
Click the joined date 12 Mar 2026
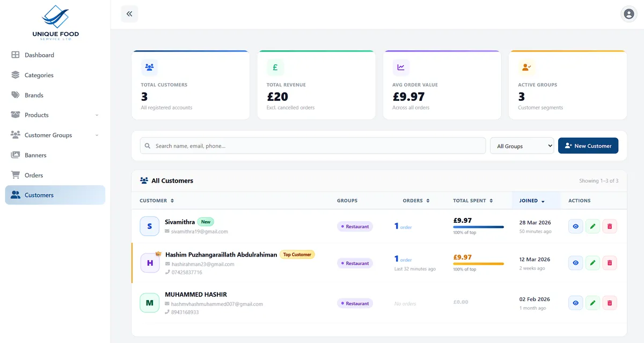click(535, 259)
